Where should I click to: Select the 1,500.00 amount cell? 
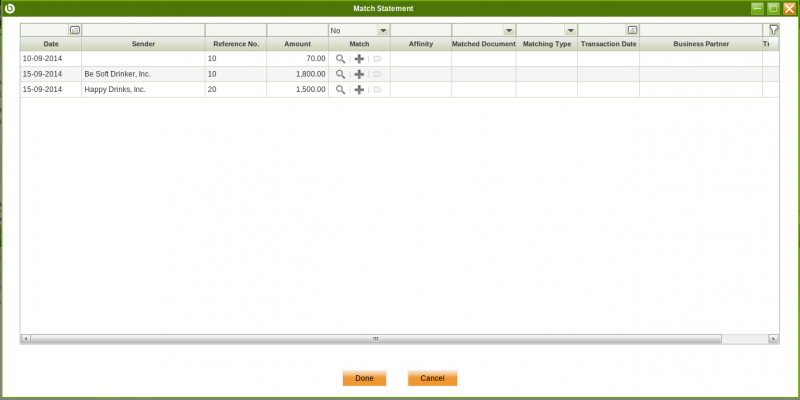297,89
